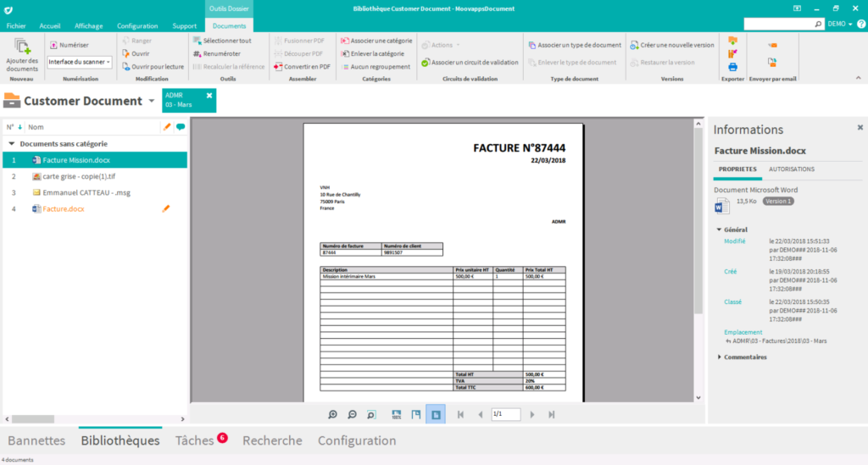Click the blue printer icon in Exporter
This screenshot has width=868, height=465.
click(732, 67)
